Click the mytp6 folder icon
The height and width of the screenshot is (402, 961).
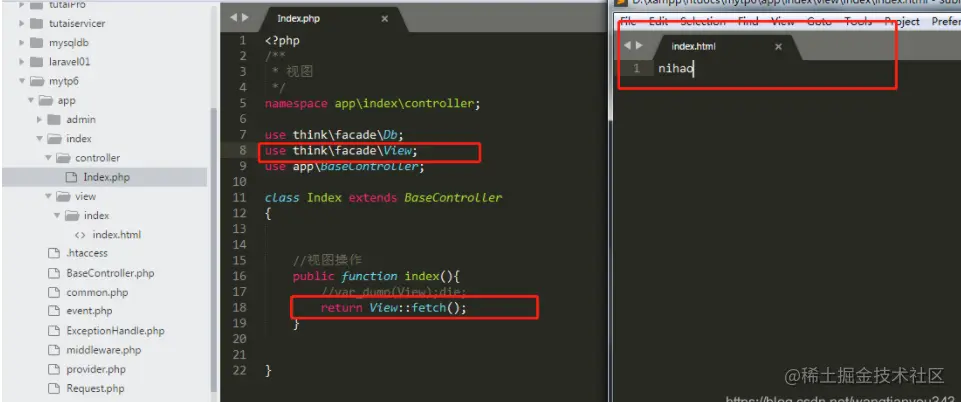click(37, 81)
